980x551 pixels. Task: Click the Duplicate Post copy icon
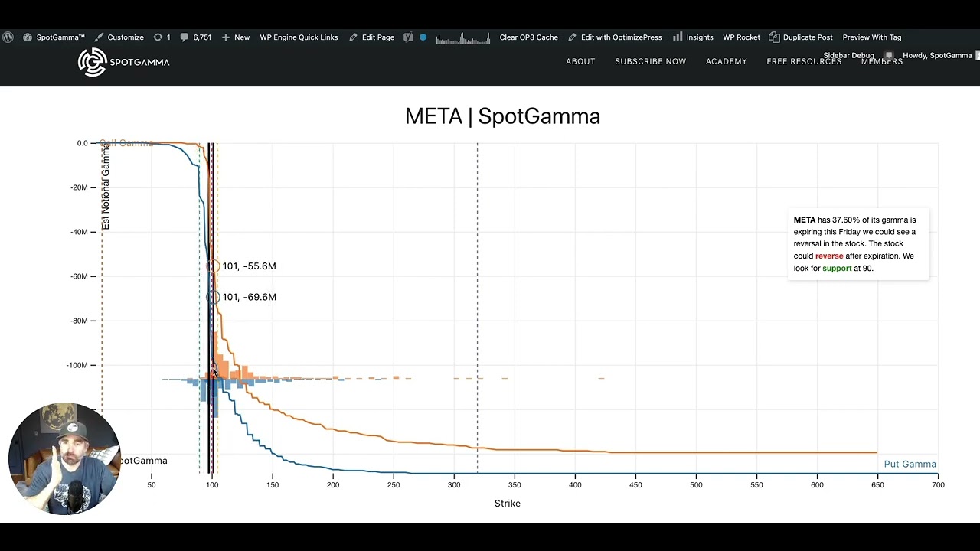pos(773,37)
